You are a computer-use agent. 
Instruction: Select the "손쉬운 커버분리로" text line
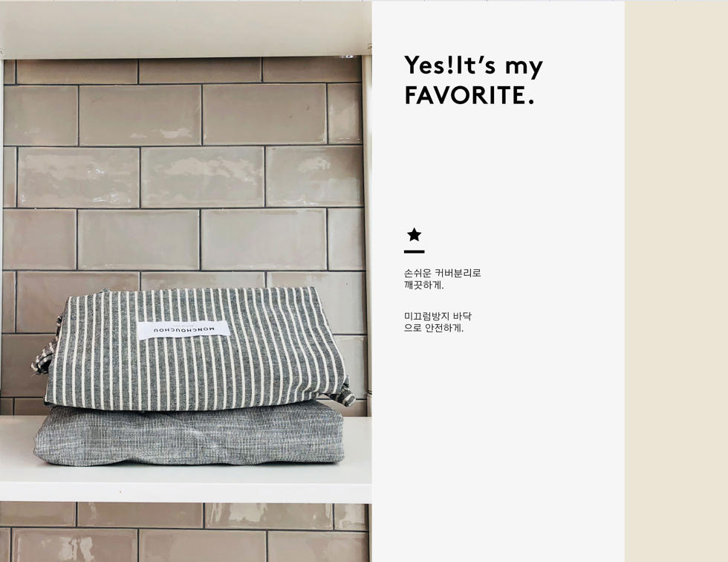[443, 273]
